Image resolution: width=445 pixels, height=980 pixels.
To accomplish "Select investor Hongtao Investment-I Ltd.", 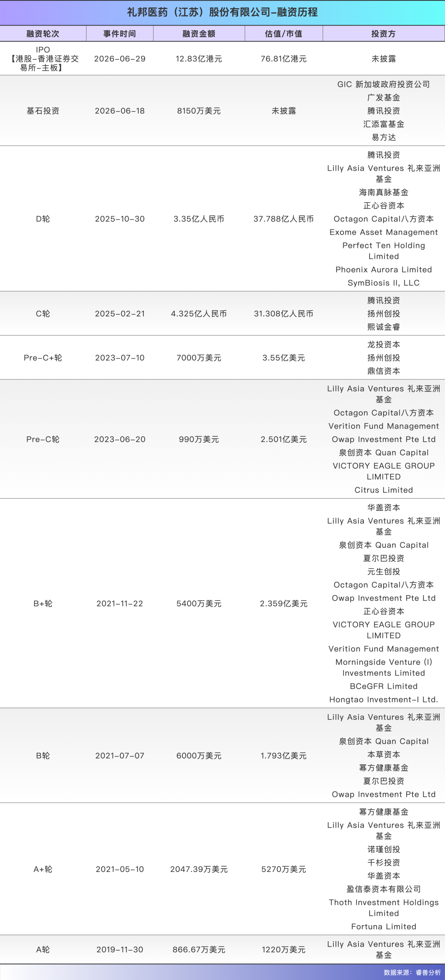I will click(384, 700).
